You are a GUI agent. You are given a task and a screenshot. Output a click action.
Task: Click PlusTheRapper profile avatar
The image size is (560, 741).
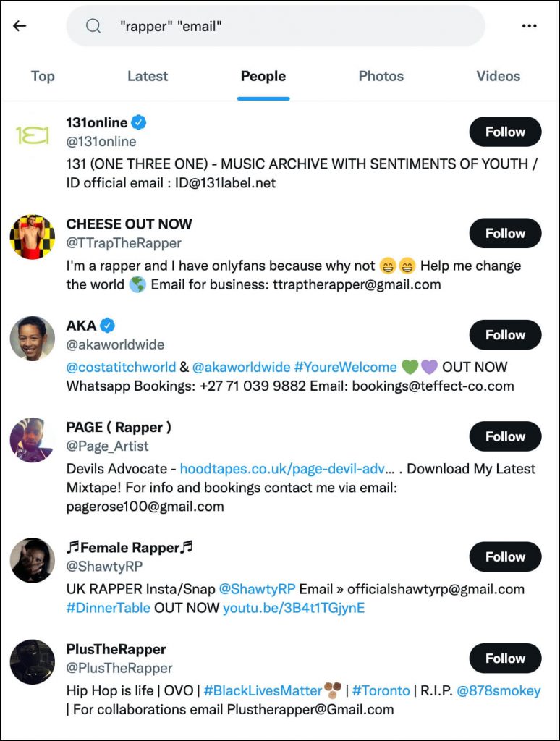33,661
